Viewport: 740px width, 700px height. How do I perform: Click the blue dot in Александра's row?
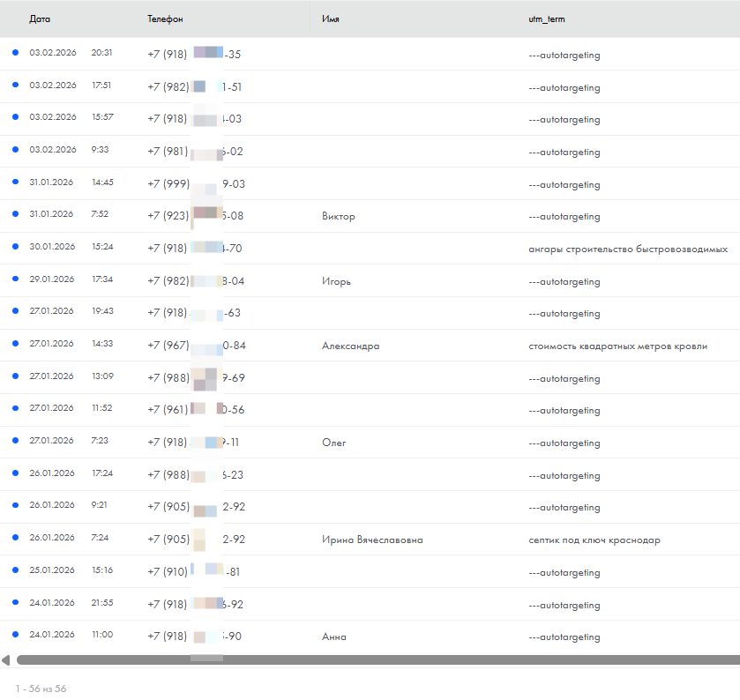tap(15, 344)
